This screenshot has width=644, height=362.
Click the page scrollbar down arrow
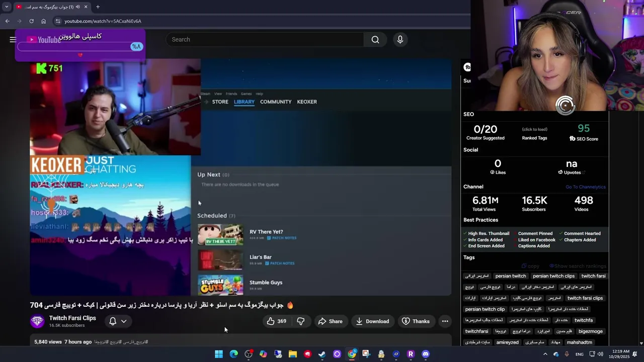pyautogui.click(x=641, y=343)
